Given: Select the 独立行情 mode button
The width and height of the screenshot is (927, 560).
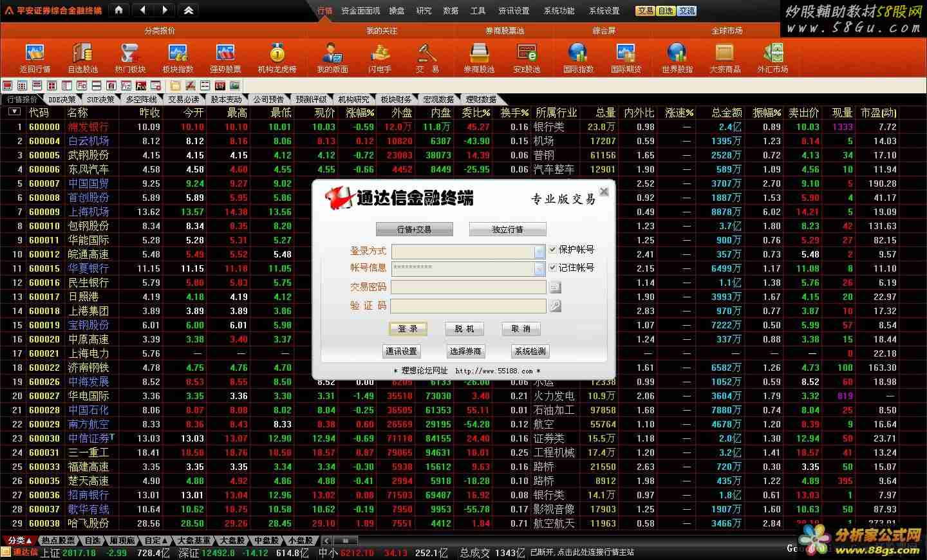Looking at the screenshot, I should [x=508, y=230].
